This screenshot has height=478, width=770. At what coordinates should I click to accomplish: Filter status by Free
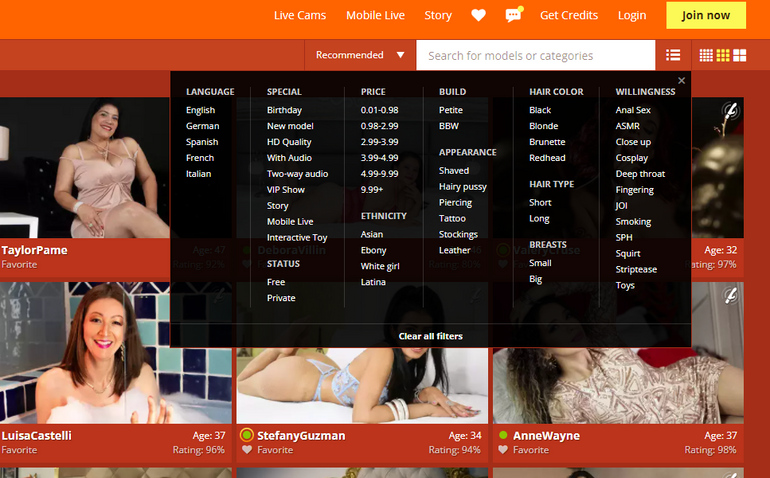point(276,282)
